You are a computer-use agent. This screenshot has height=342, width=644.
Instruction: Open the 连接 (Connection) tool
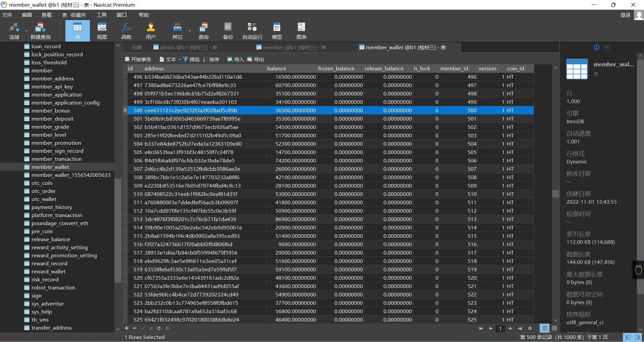pyautogui.click(x=14, y=31)
